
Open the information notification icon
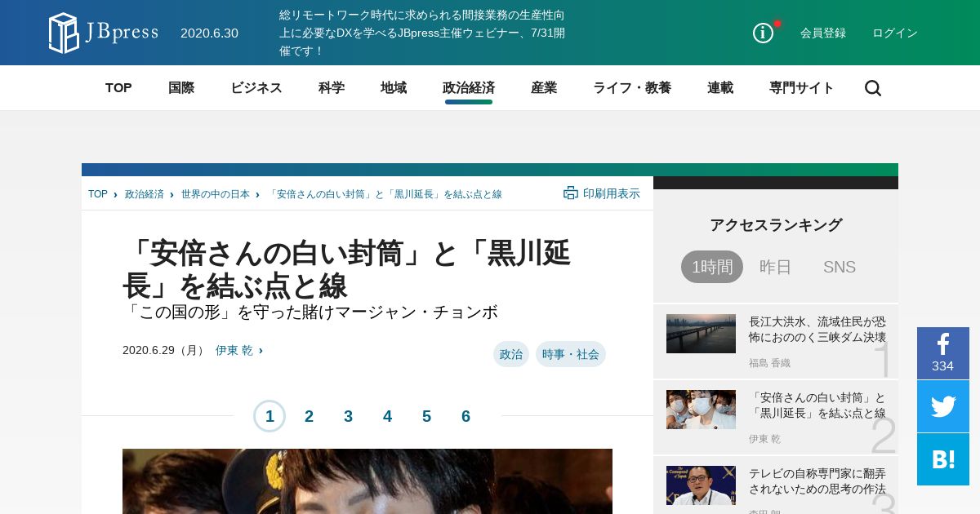[763, 33]
